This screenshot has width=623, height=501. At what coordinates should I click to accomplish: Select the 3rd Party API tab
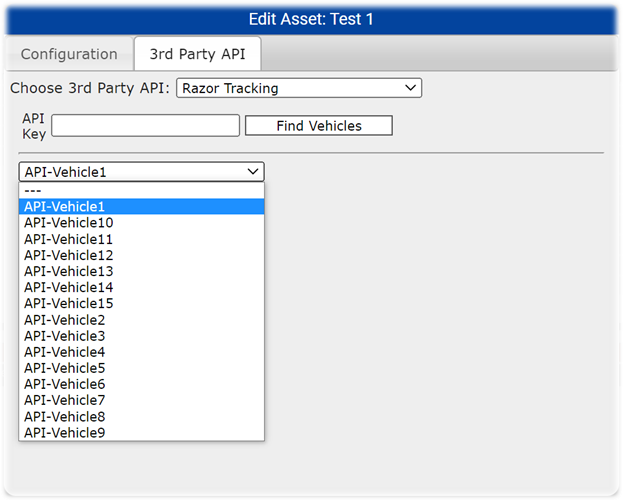(197, 54)
